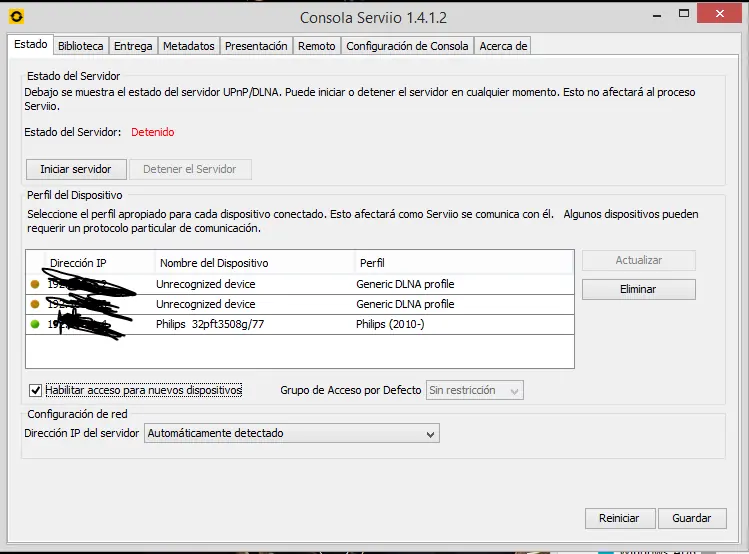
Task: Click orange status dot of first unrecognized device
Action: (x=35, y=284)
